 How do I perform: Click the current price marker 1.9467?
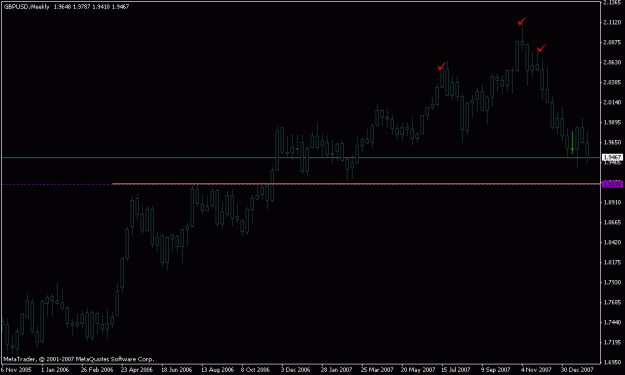pos(612,157)
